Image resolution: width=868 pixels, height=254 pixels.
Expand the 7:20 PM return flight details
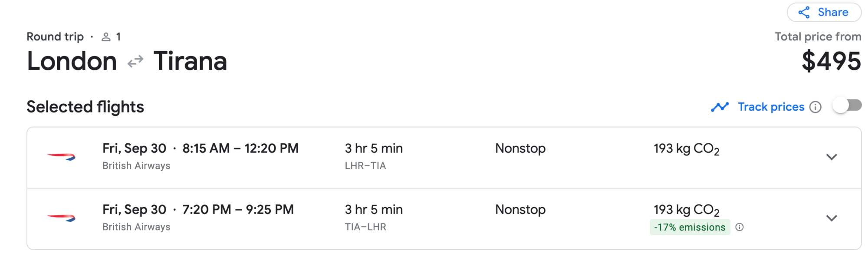pyautogui.click(x=831, y=218)
